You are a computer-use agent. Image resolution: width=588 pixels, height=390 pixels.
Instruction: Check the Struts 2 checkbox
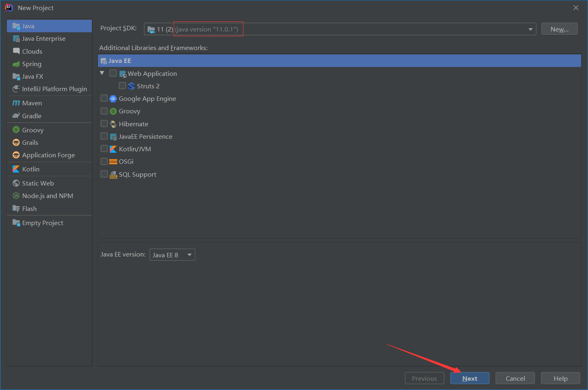point(123,86)
